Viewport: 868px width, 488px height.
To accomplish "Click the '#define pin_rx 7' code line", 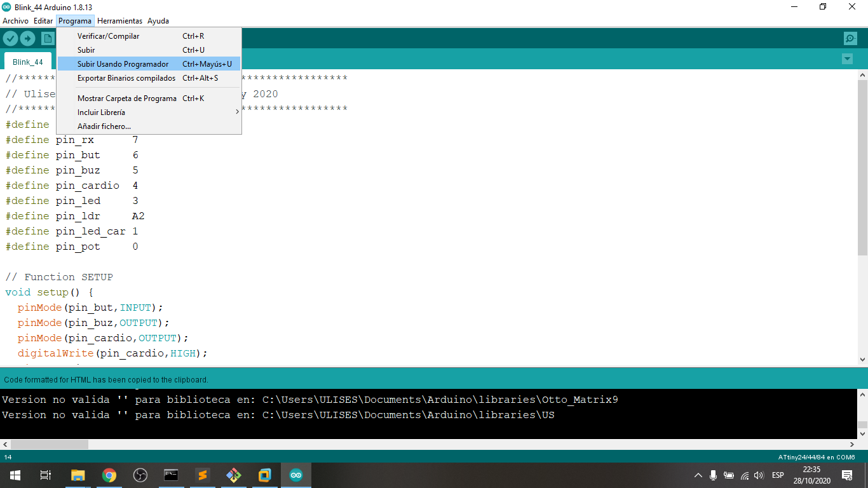I will point(72,140).
